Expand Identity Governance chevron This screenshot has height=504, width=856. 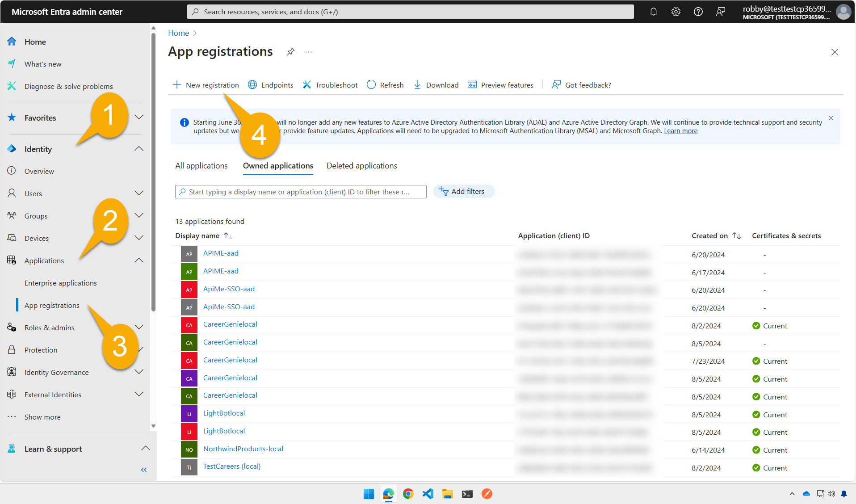pyautogui.click(x=139, y=372)
